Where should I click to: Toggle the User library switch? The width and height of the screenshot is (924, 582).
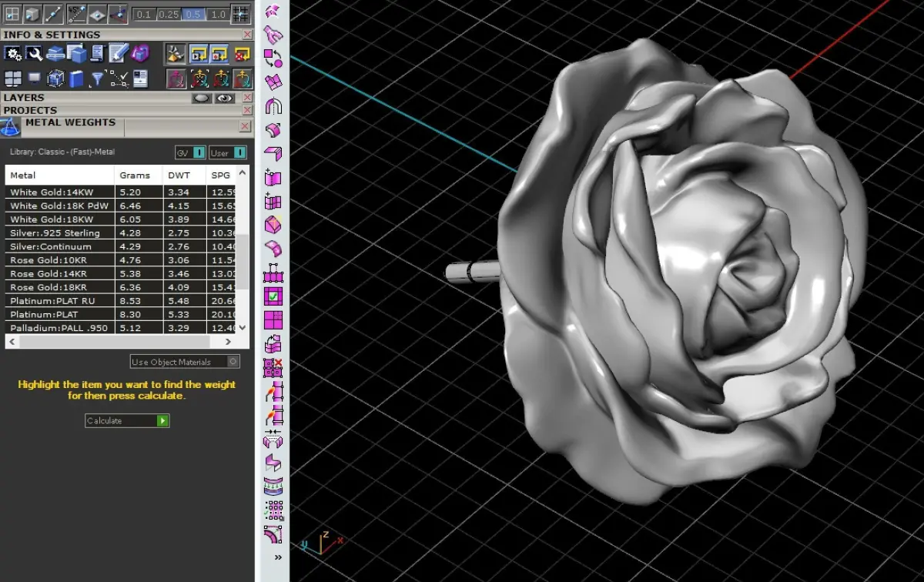point(229,153)
